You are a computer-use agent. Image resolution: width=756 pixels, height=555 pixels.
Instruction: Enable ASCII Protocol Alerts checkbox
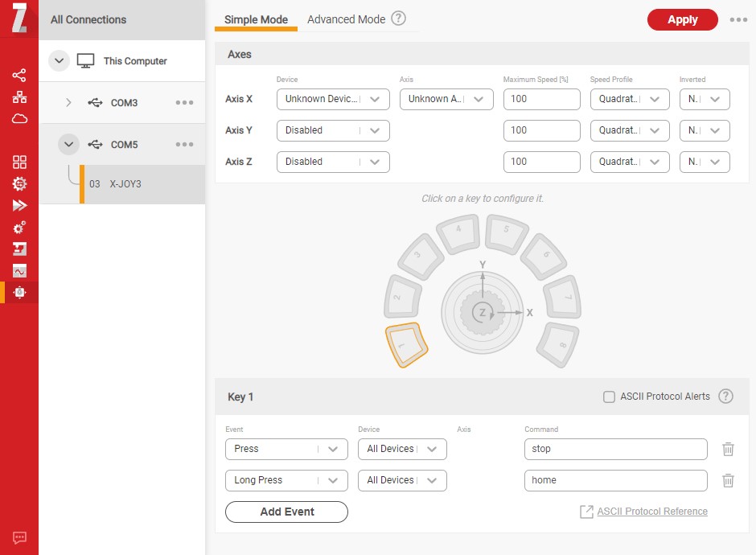click(609, 397)
